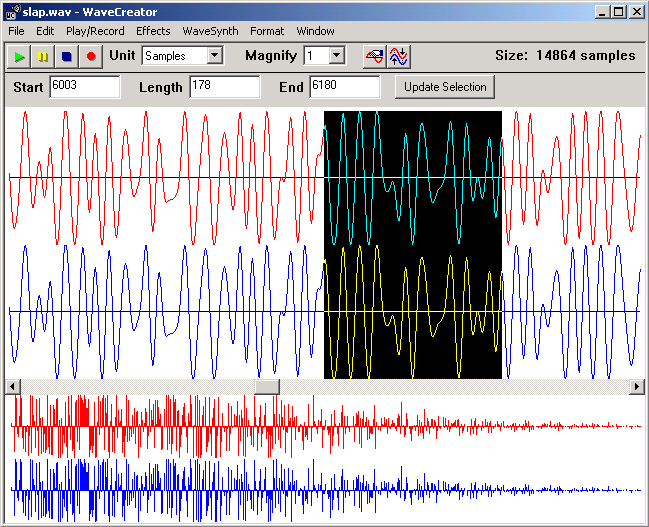Click inside the Start sample field
This screenshot has height=527, width=649.
(x=83, y=87)
